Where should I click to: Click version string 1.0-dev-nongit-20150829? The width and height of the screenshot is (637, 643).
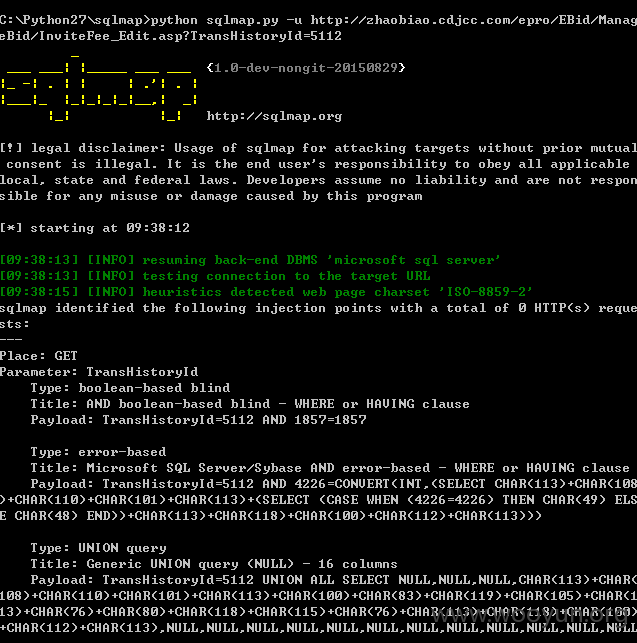click(x=306, y=68)
